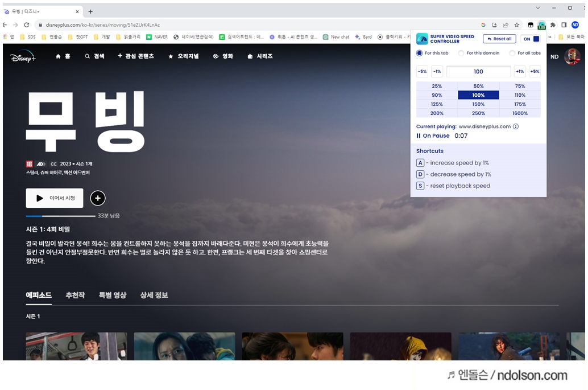
Task: Switch to the 특별 영상 tab
Action: (113, 295)
